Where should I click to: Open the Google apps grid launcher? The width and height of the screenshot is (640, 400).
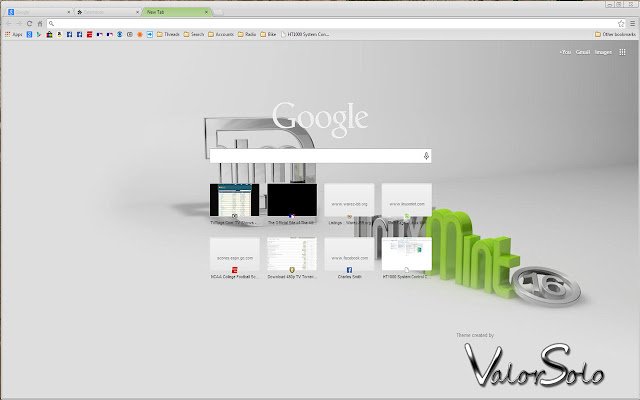coord(622,52)
